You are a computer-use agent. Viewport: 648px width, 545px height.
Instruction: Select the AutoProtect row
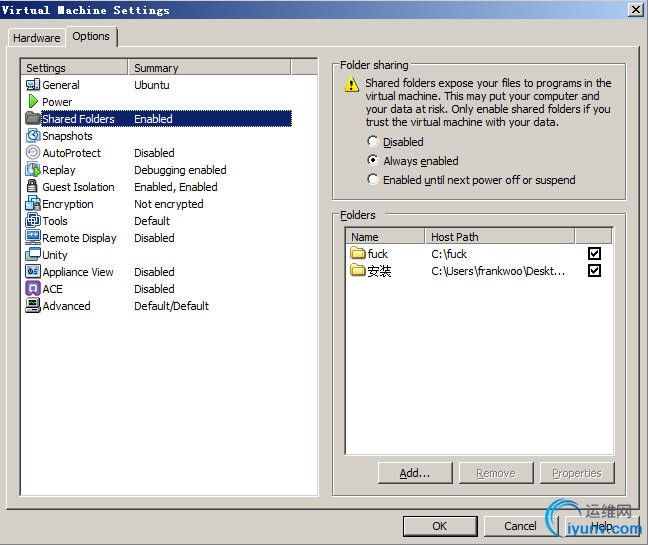(158, 152)
